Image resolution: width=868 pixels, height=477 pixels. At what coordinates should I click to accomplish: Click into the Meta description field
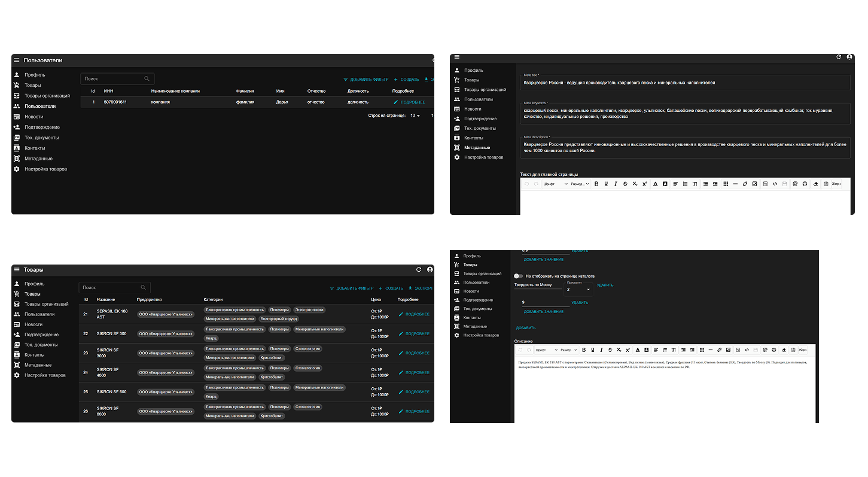[x=685, y=147]
